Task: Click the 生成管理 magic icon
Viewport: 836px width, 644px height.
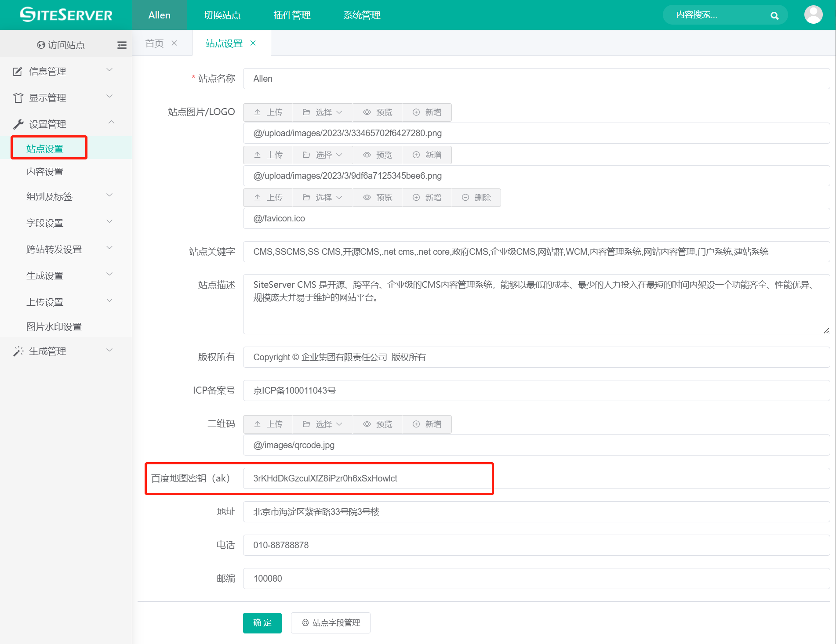Action: (x=18, y=351)
